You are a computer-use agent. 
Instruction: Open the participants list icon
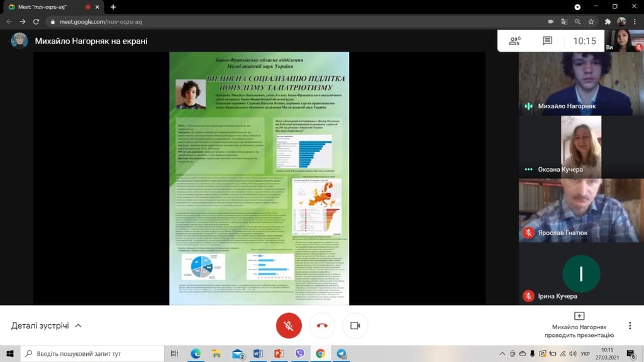point(514,41)
